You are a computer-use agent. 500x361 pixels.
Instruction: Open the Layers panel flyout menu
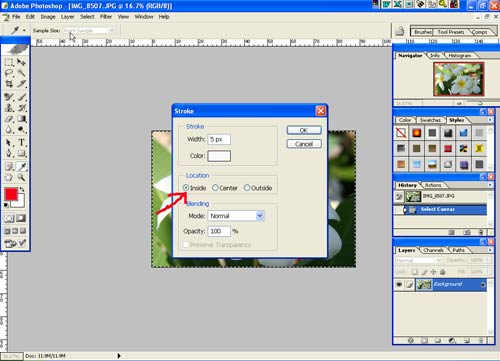click(490, 250)
